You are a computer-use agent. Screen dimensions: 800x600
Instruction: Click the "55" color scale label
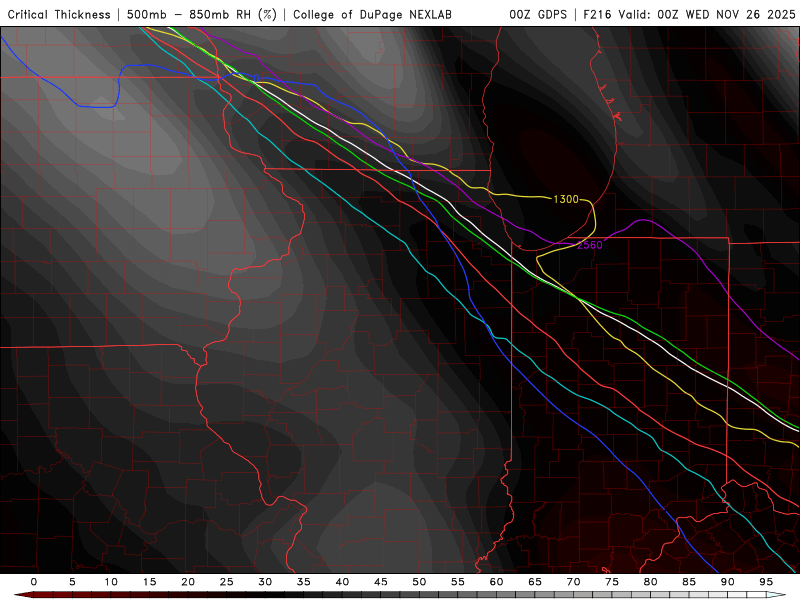click(458, 582)
